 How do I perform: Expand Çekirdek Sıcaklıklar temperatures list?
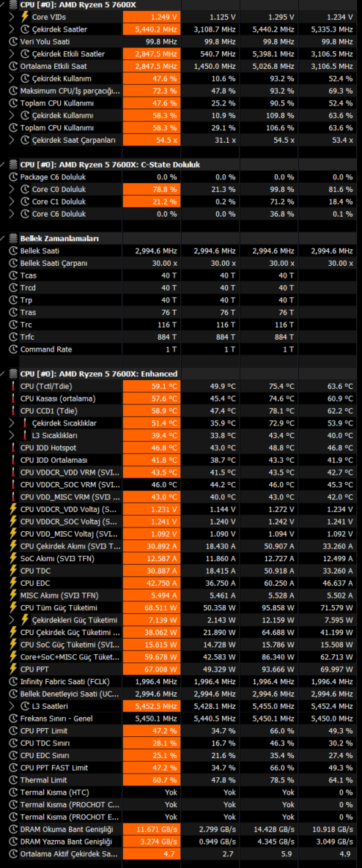coord(12,423)
